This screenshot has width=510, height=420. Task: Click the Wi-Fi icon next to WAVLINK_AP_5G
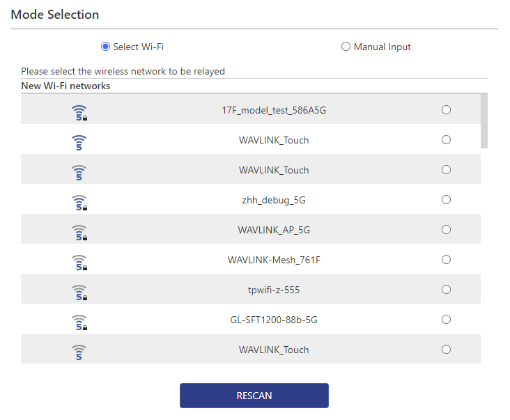80,232
